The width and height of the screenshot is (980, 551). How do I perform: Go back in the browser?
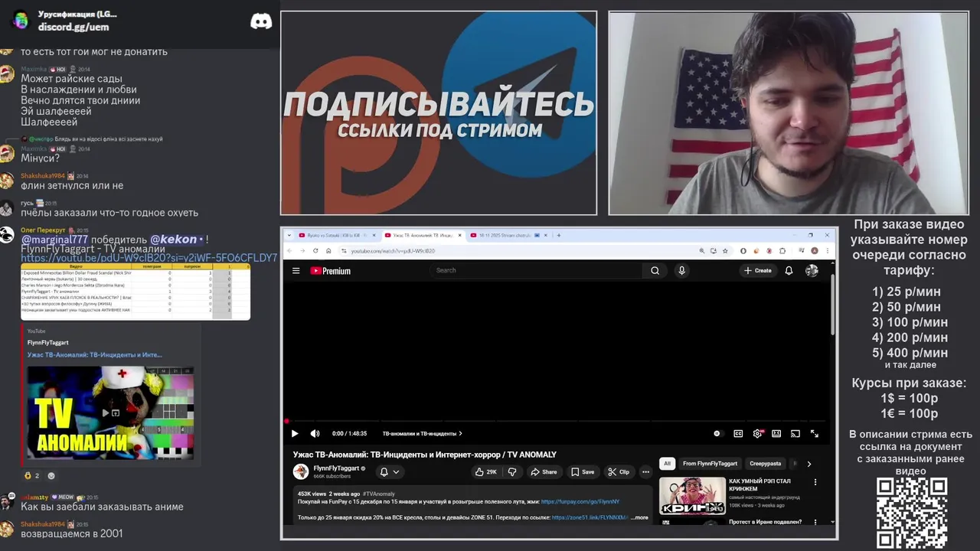[290, 251]
